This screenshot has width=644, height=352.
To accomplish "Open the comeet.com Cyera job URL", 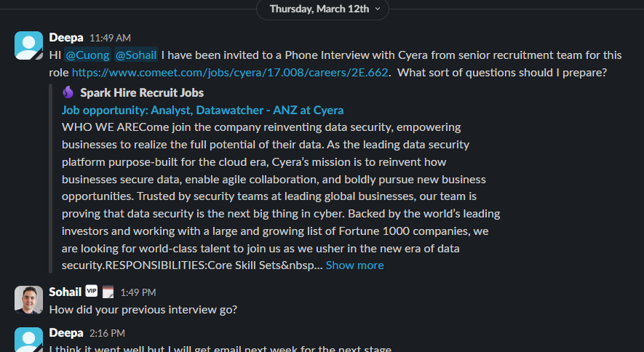I will click(x=230, y=72).
